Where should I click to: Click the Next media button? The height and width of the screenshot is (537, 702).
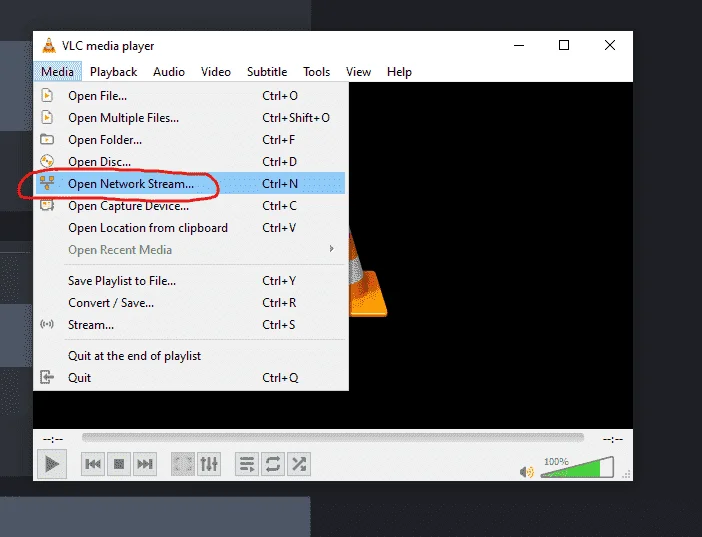coord(145,464)
